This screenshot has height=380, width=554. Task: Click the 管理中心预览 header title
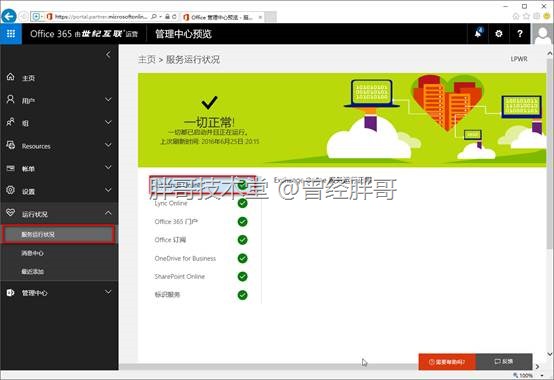[x=183, y=34]
